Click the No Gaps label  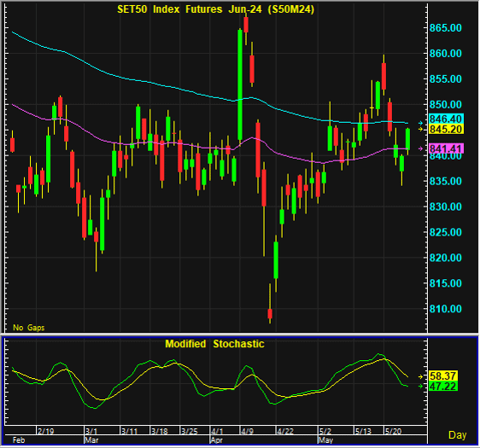coord(29,328)
